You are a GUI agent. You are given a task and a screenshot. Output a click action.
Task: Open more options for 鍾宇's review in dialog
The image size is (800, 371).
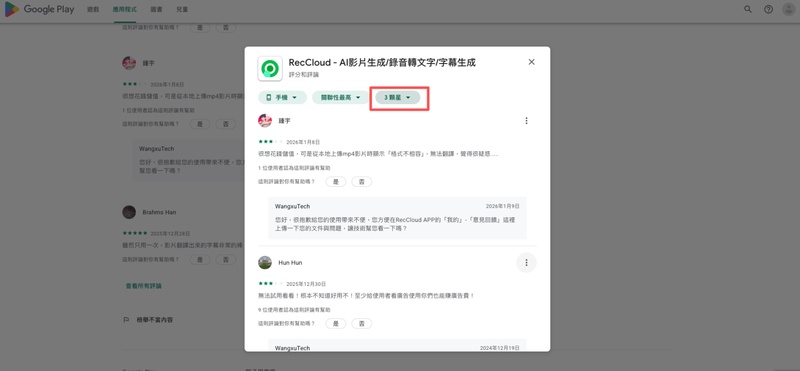[x=526, y=121]
